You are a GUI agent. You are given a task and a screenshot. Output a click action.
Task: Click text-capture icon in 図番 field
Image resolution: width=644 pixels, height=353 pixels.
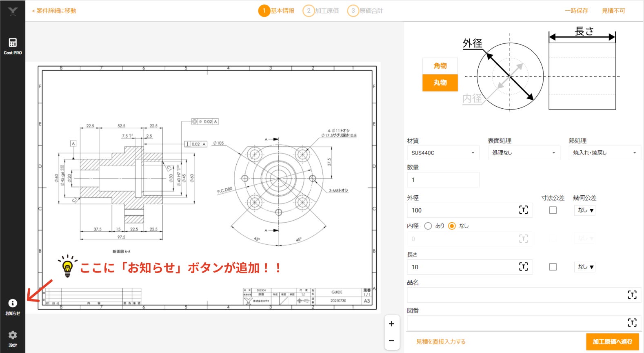click(632, 323)
